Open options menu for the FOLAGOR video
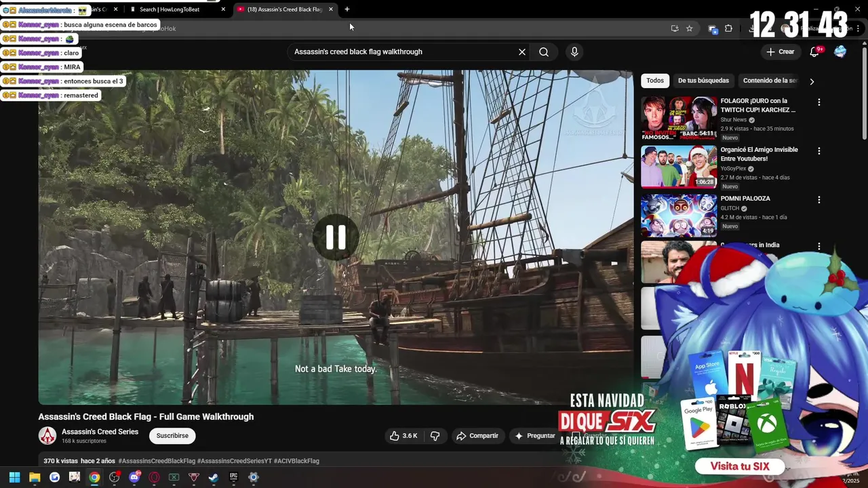The width and height of the screenshot is (868, 488). point(818,102)
